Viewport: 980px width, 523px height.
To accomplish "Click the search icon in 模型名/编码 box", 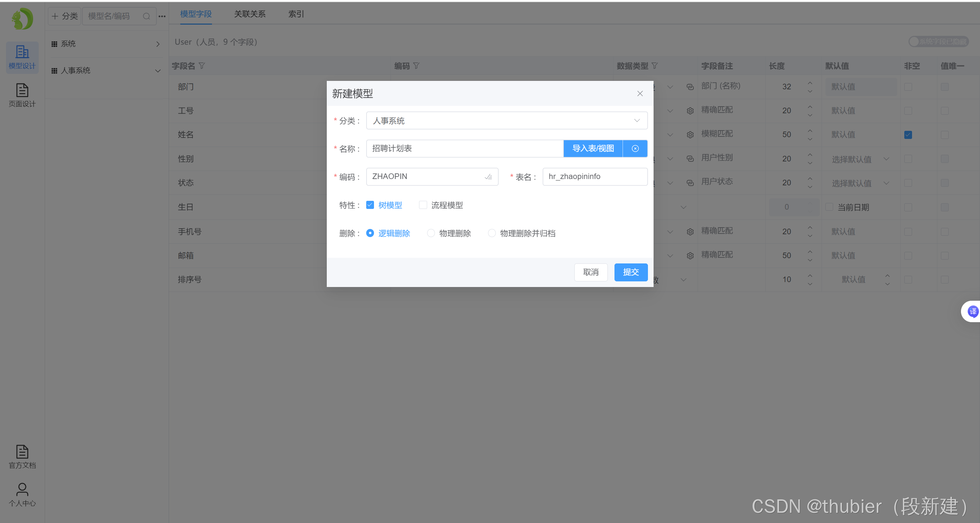I will pos(146,16).
